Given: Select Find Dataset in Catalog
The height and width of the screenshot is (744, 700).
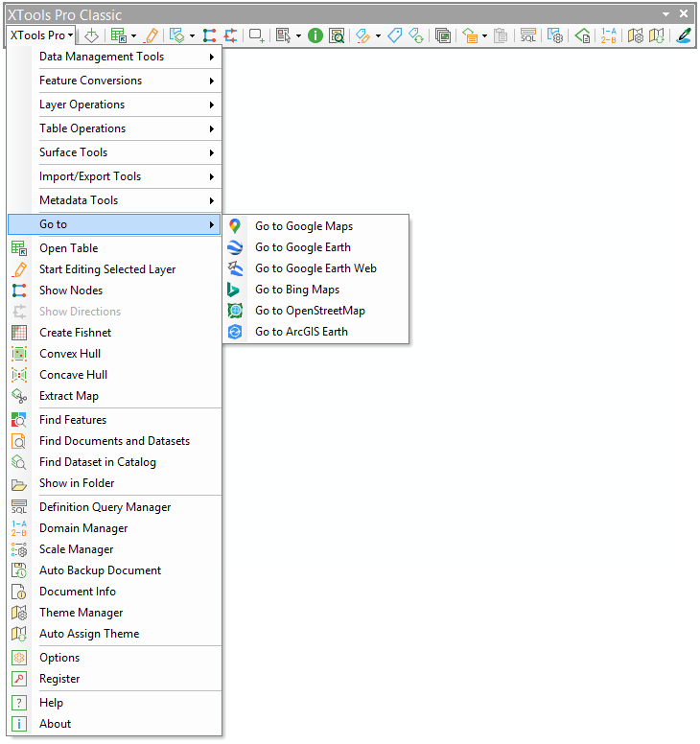Looking at the screenshot, I should point(114,463).
